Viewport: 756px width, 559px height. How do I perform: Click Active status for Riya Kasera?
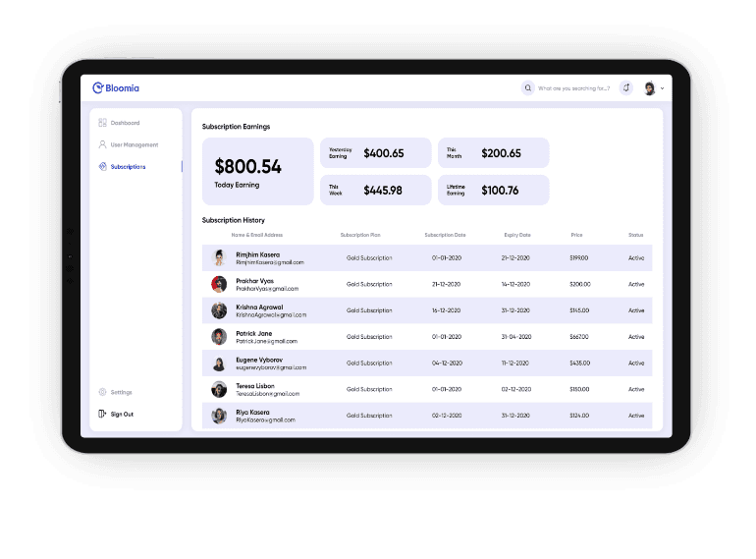[x=636, y=416]
